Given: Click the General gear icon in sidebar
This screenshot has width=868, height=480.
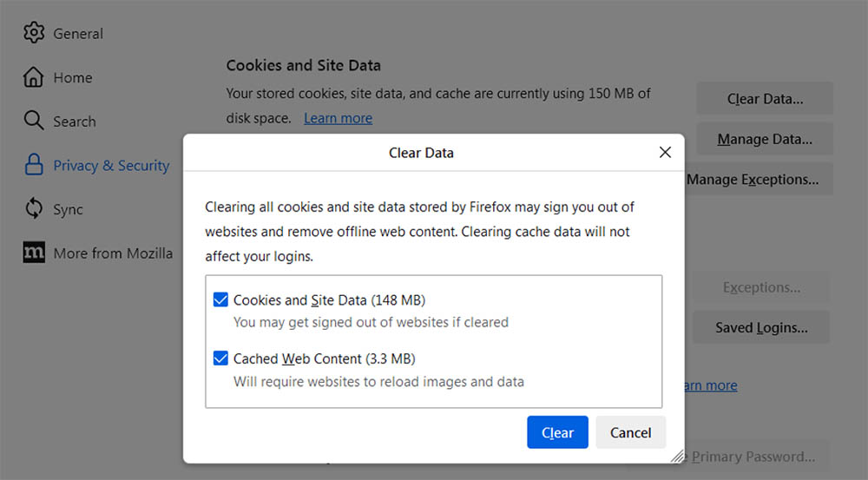Looking at the screenshot, I should point(34,33).
